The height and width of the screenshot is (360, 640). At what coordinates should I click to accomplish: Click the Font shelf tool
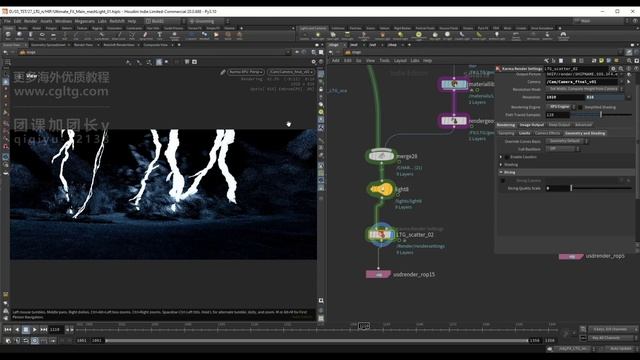(160, 37)
